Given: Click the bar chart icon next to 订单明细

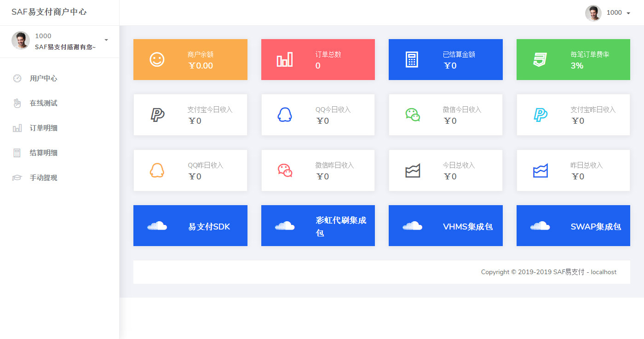Looking at the screenshot, I should (x=17, y=128).
